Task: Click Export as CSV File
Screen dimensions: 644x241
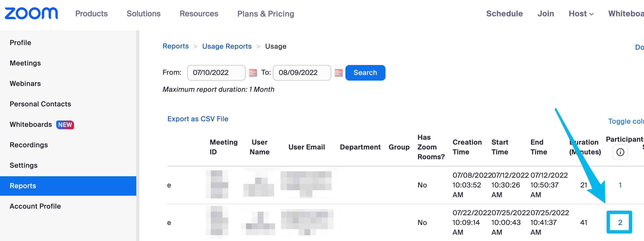Action: (x=198, y=119)
